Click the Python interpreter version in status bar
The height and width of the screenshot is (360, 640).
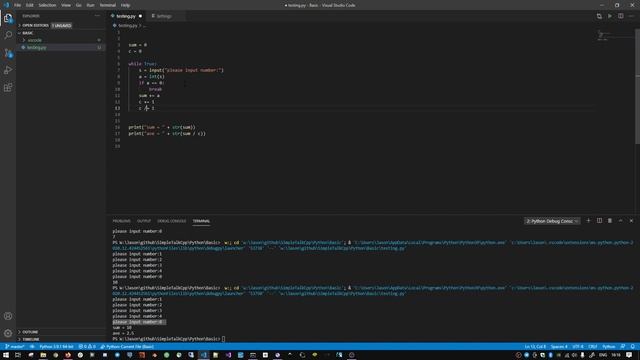pos(56,347)
